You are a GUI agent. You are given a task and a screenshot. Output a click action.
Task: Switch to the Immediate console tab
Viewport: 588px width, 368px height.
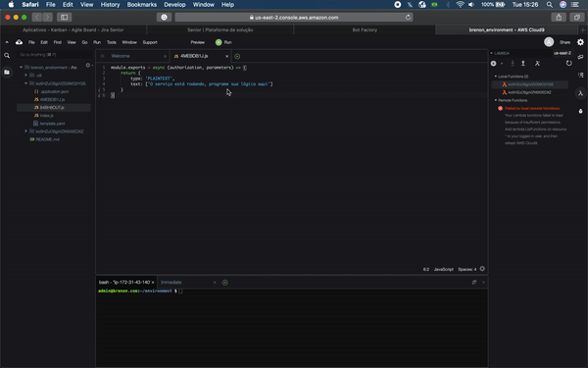pyautogui.click(x=171, y=283)
